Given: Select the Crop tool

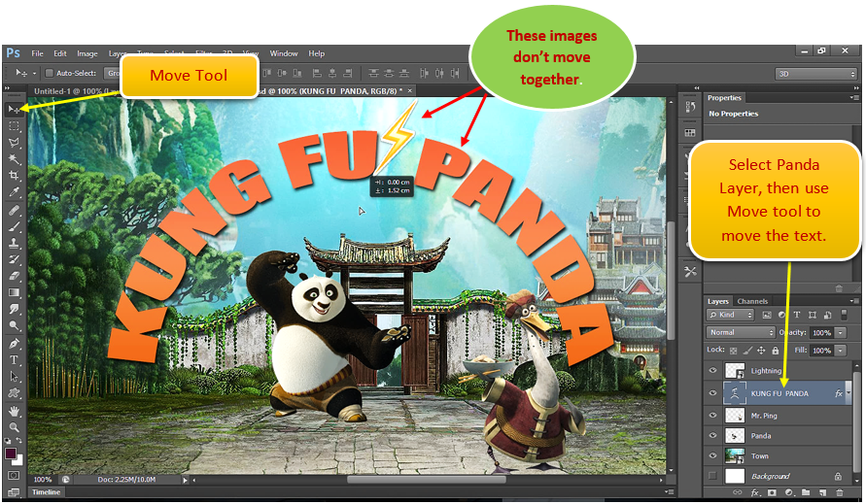Looking at the screenshot, I should point(14,176).
